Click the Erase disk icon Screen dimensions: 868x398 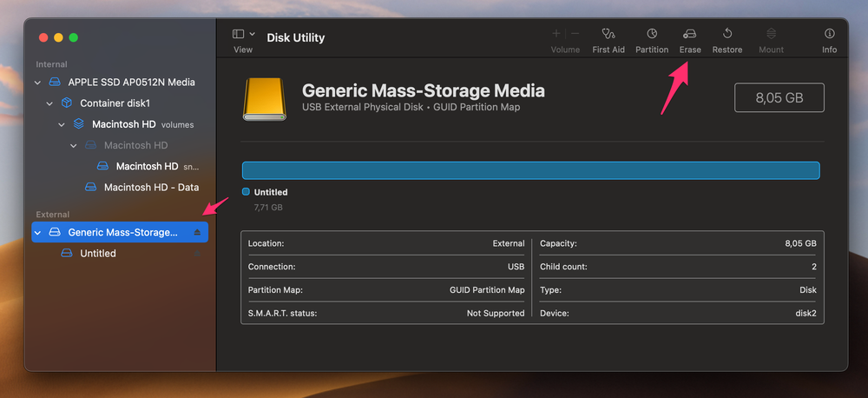[x=689, y=34]
